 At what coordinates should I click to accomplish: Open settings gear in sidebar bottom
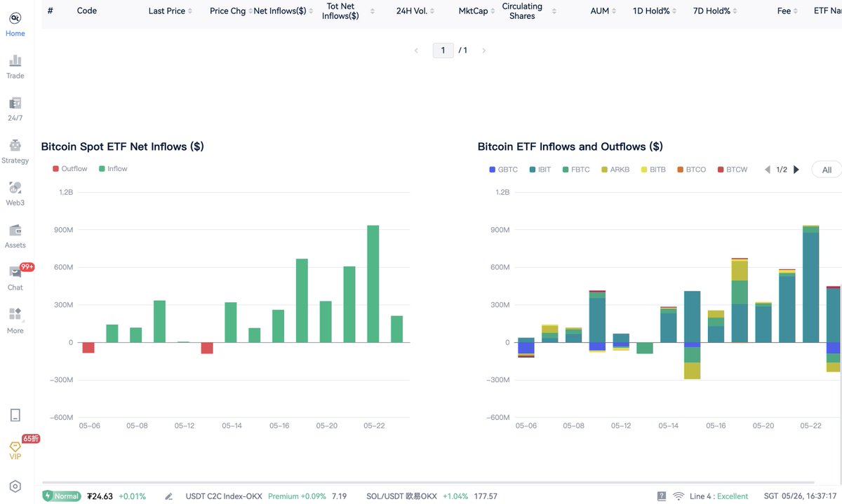15,486
